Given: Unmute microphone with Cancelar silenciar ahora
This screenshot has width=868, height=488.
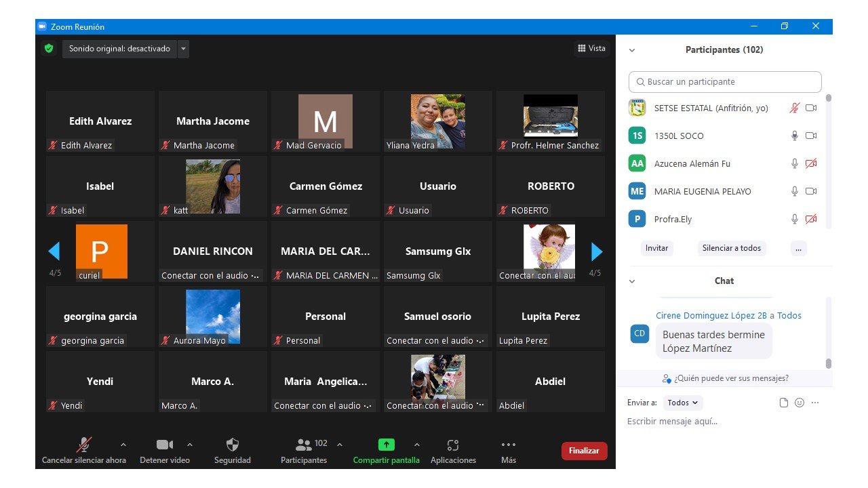Looking at the screenshot, I should [84, 445].
